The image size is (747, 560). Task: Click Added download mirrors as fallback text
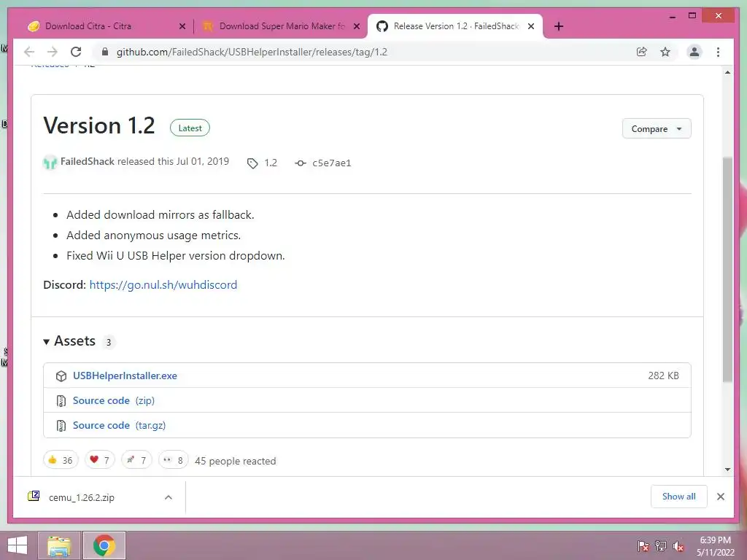coord(160,215)
